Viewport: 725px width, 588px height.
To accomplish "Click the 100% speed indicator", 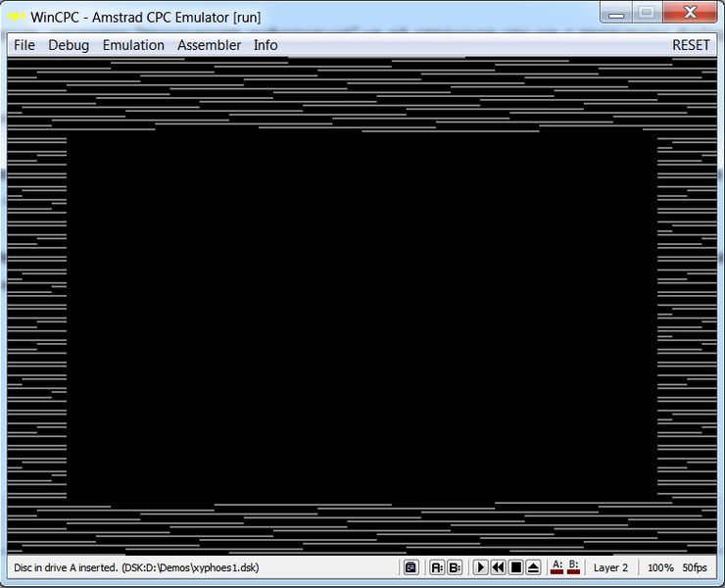I will (x=660, y=567).
